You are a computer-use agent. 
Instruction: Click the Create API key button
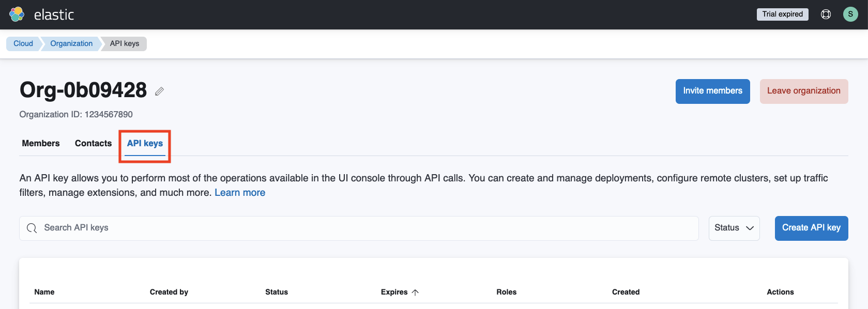tap(811, 228)
